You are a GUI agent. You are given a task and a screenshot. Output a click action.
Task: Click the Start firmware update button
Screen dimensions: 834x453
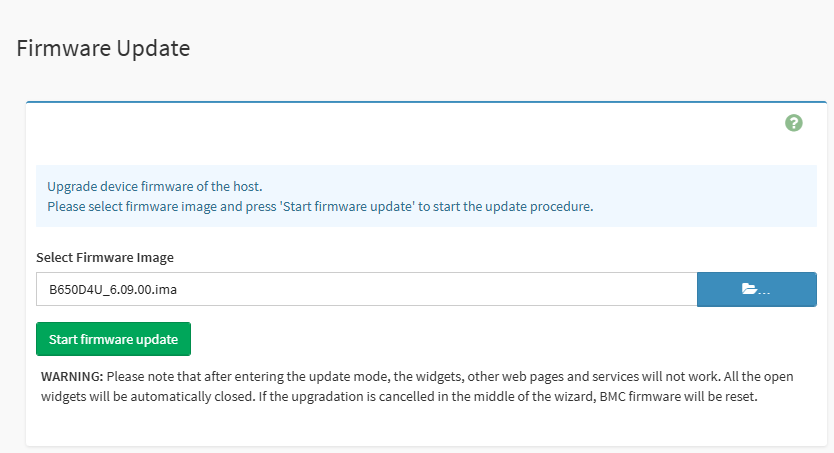pyautogui.click(x=113, y=339)
